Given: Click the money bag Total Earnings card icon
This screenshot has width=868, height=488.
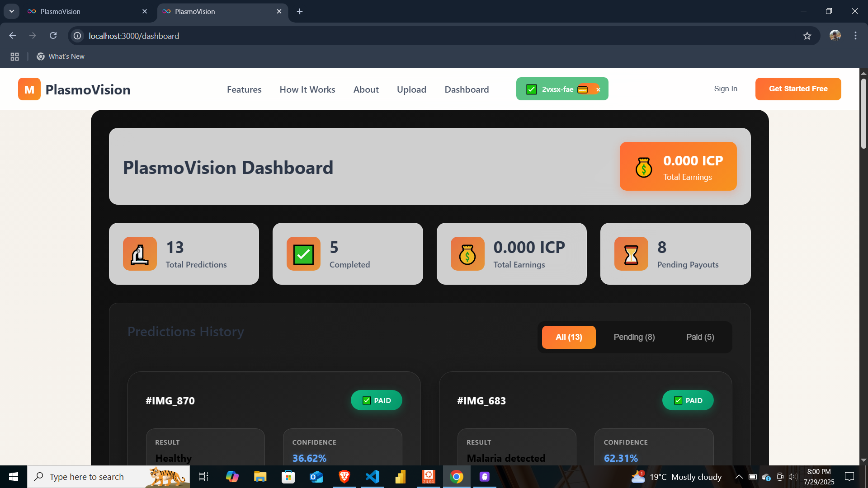Looking at the screenshot, I should pos(467,254).
